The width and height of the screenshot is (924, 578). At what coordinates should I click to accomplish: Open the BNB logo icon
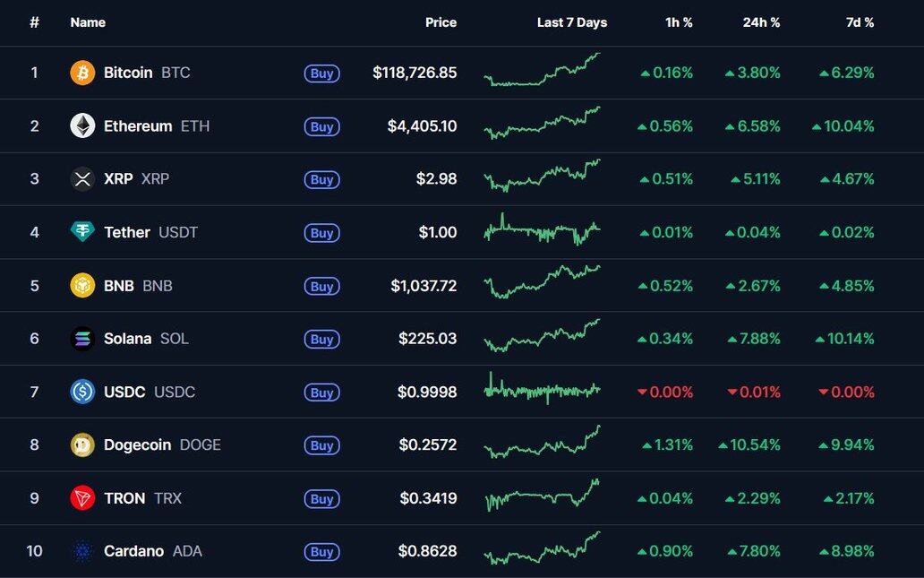(x=82, y=286)
